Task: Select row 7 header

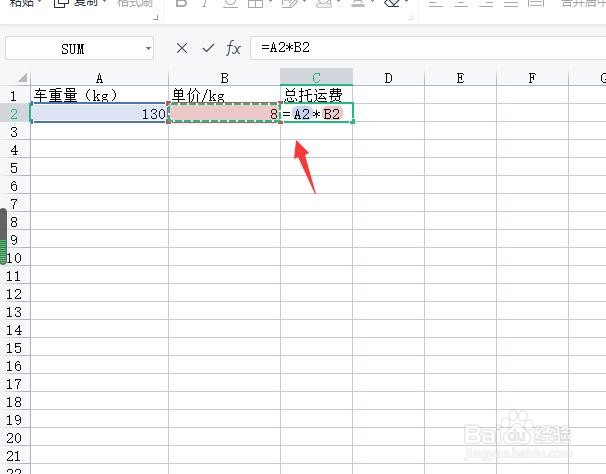Action: coord(14,203)
